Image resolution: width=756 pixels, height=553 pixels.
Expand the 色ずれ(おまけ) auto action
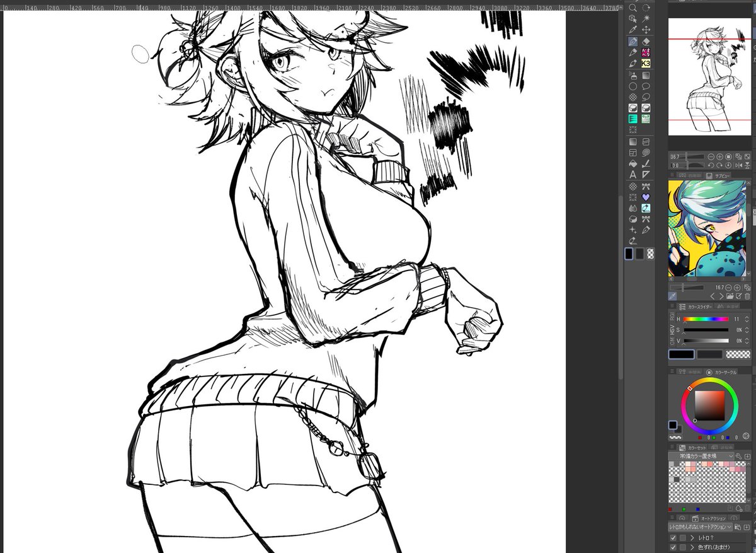[x=692, y=547]
